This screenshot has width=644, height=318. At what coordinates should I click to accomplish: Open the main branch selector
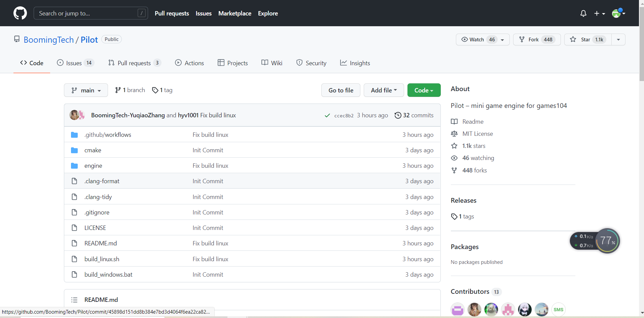(86, 90)
